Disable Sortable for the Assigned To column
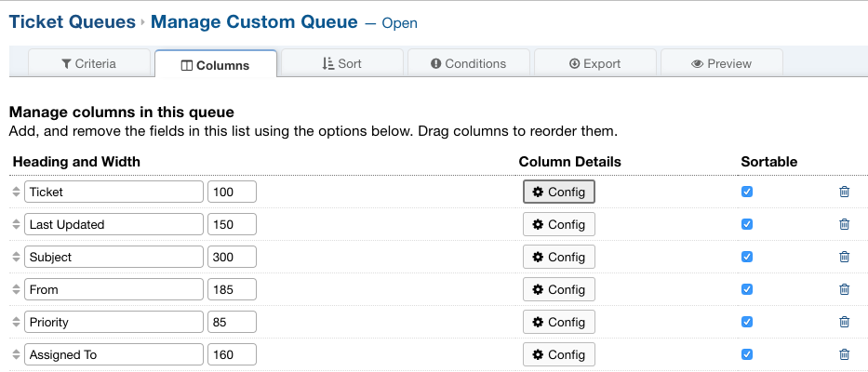Screen dimensions: 868x372 [x=747, y=354]
